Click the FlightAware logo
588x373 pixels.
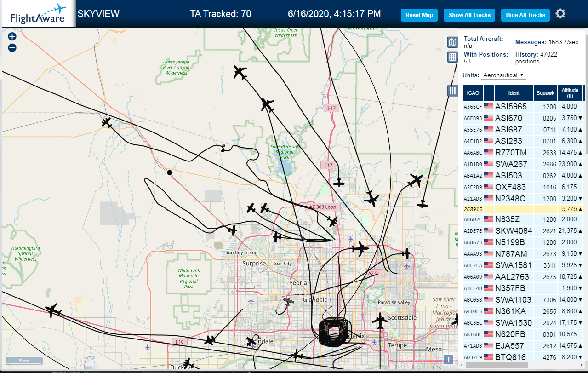click(38, 14)
